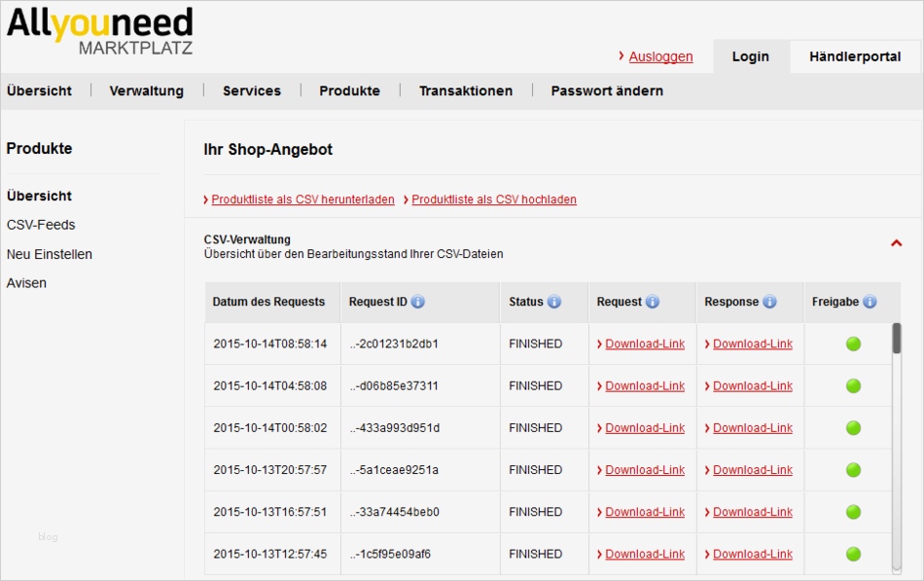Click the request table's vertical scrollbar
Viewport: 924px width, 581px height.
point(896,448)
